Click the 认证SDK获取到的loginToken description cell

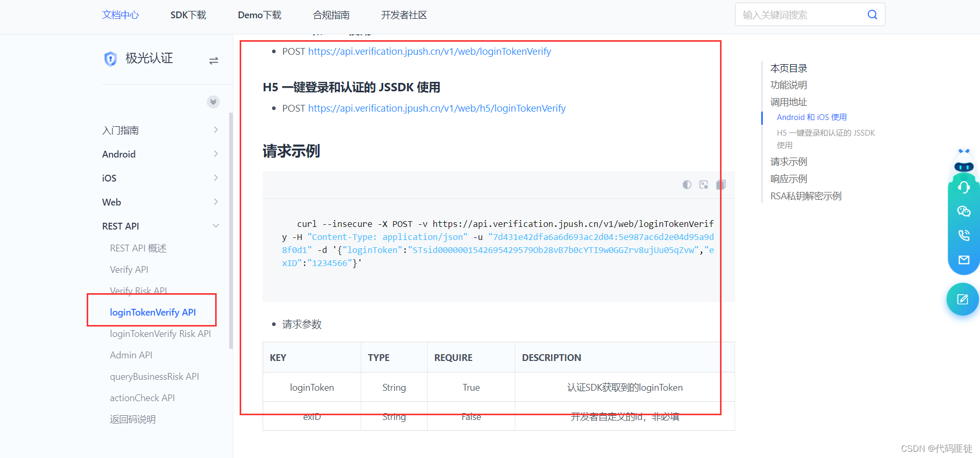(x=625, y=387)
